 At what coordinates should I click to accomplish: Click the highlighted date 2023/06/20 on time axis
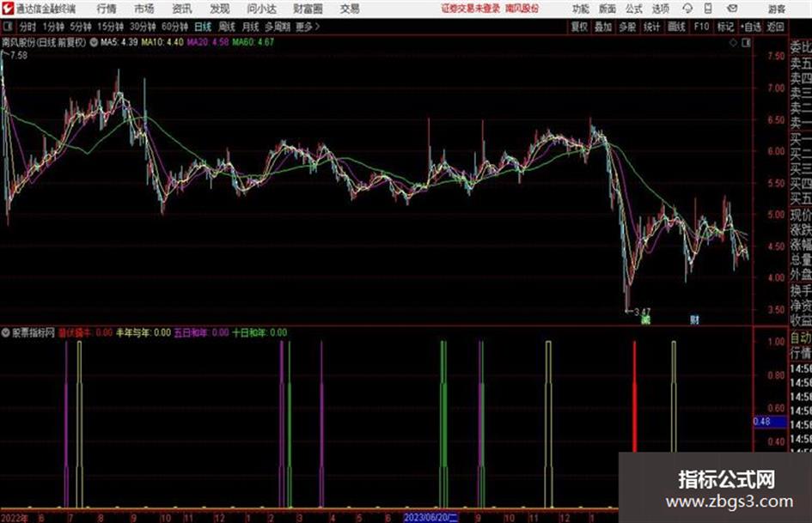[x=430, y=518]
